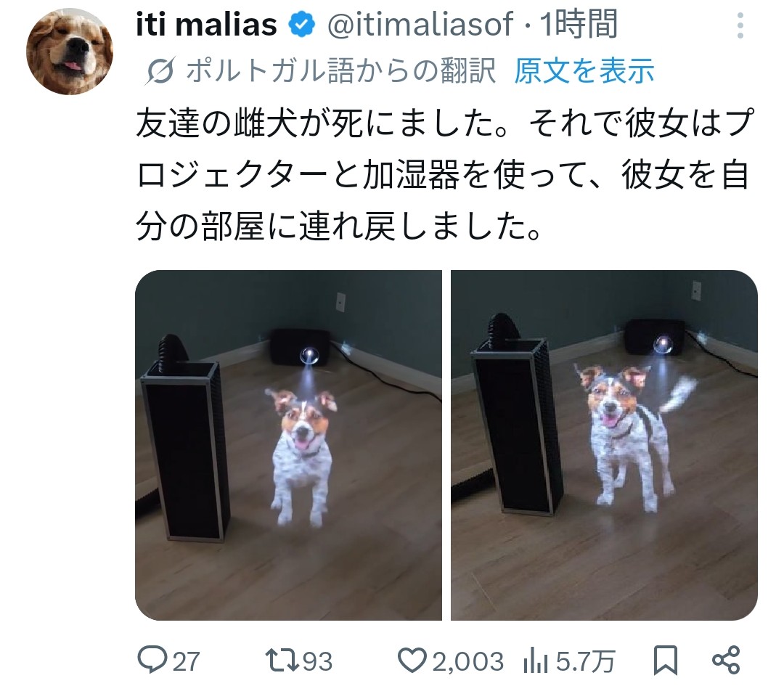Image resolution: width=784 pixels, height=686 pixels.
Task: Open left hologram dog photo
Action: click(x=288, y=445)
